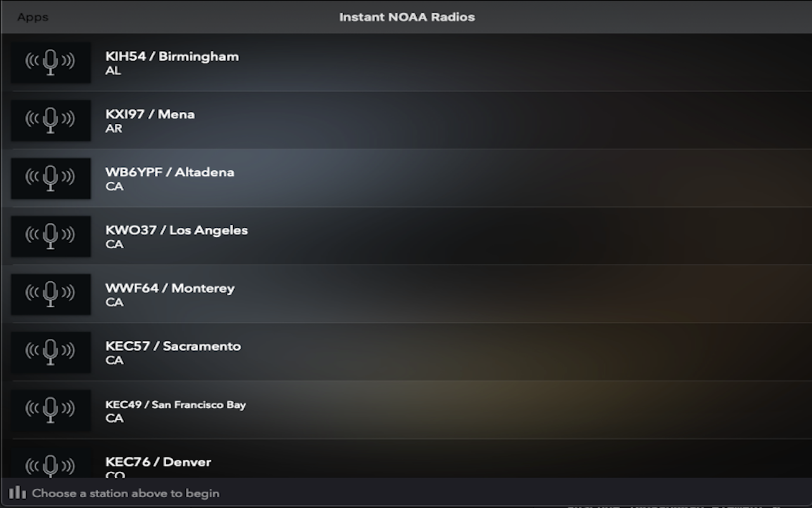Click the AL state label under Birmingham
Viewport: 812px width, 508px height.
point(113,70)
